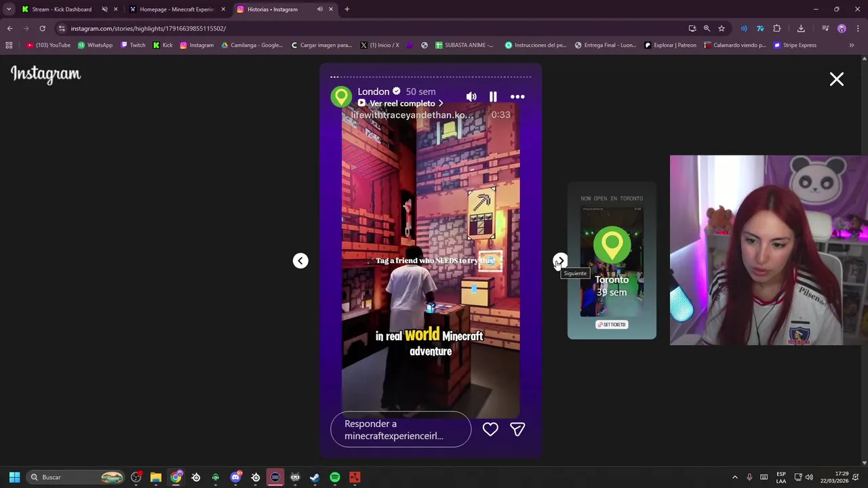Click the story progress bar at top
This screenshot has height=488, width=868.
click(431, 77)
